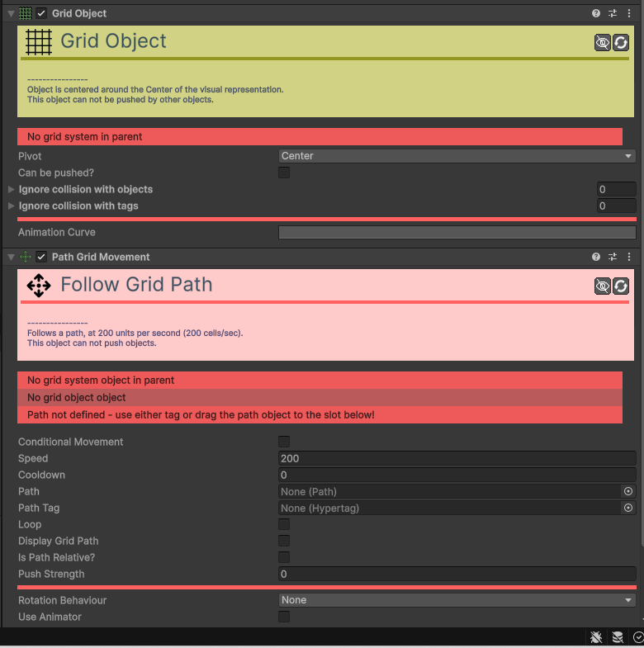Open help for Grid Object component
The height and width of the screenshot is (648, 644).
(596, 13)
